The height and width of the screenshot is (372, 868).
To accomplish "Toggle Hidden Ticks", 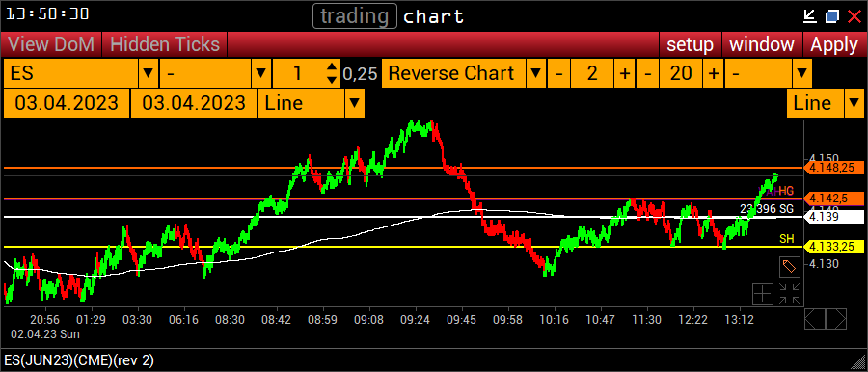I will (x=164, y=44).
